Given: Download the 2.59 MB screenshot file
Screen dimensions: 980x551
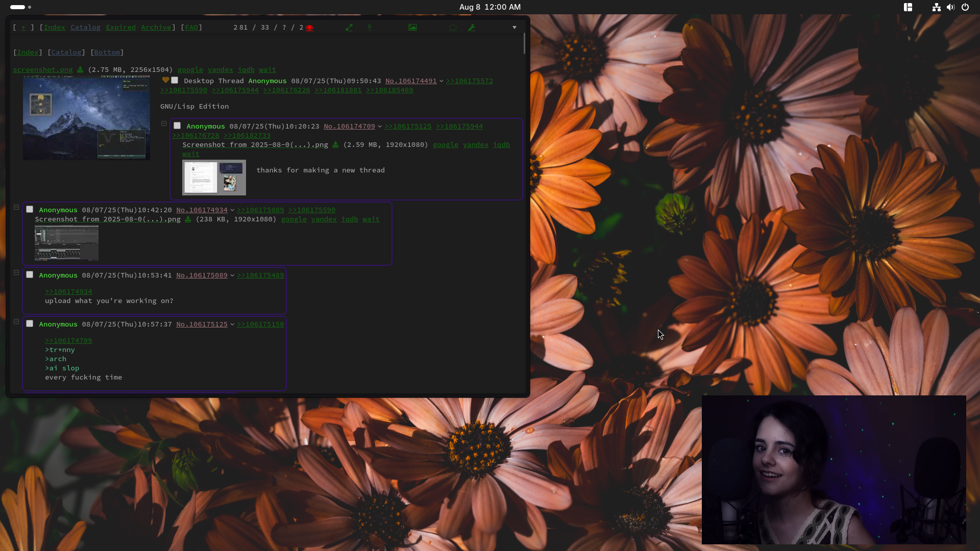Looking at the screenshot, I should click(335, 144).
